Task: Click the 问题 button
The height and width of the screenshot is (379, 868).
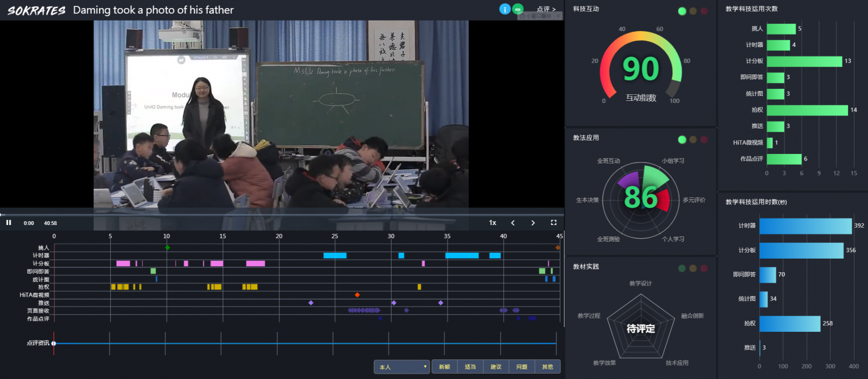Action: (x=522, y=367)
